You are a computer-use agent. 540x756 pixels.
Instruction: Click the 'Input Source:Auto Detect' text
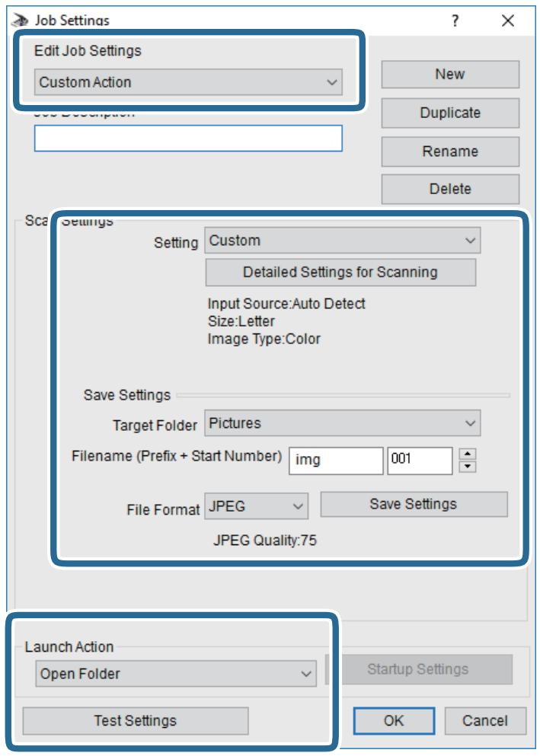[x=286, y=304]
